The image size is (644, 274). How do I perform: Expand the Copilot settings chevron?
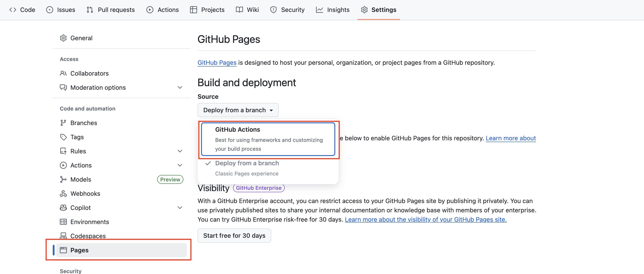click(180, 208)
